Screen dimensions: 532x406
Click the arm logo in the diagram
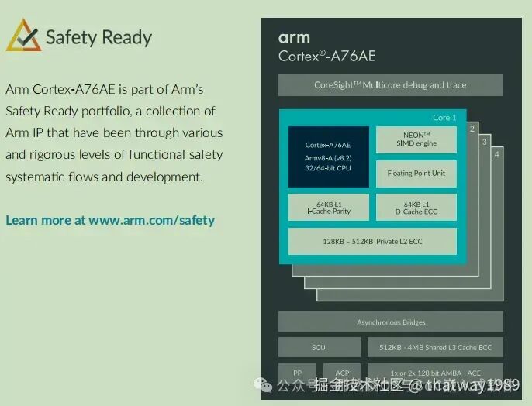click(294, 38)
